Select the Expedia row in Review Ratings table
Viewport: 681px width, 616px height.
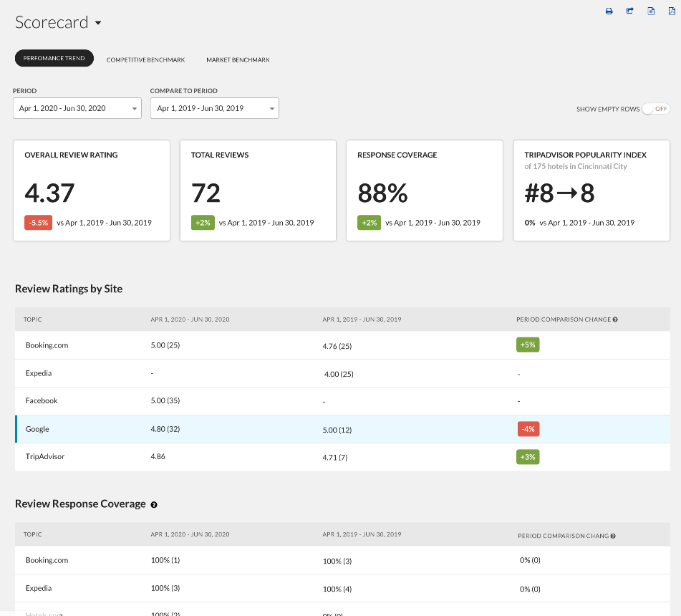pyautogui.click(x=342, y=373)
